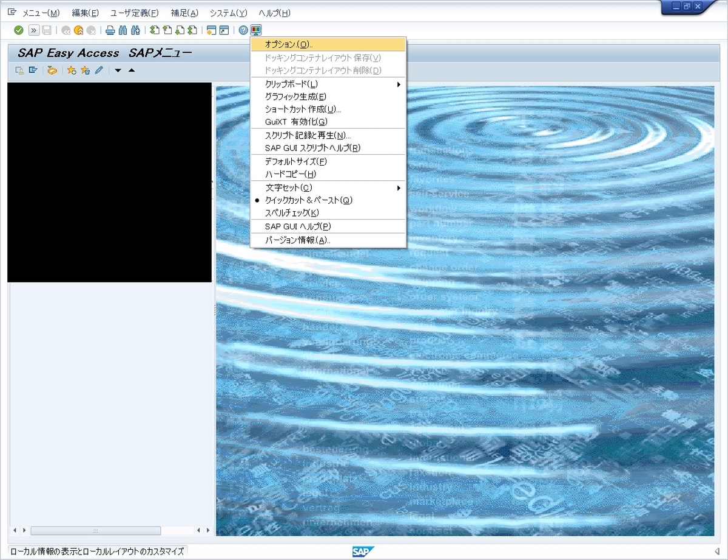Click the Next Page icon
728x560 pixels.
(180, 30)
